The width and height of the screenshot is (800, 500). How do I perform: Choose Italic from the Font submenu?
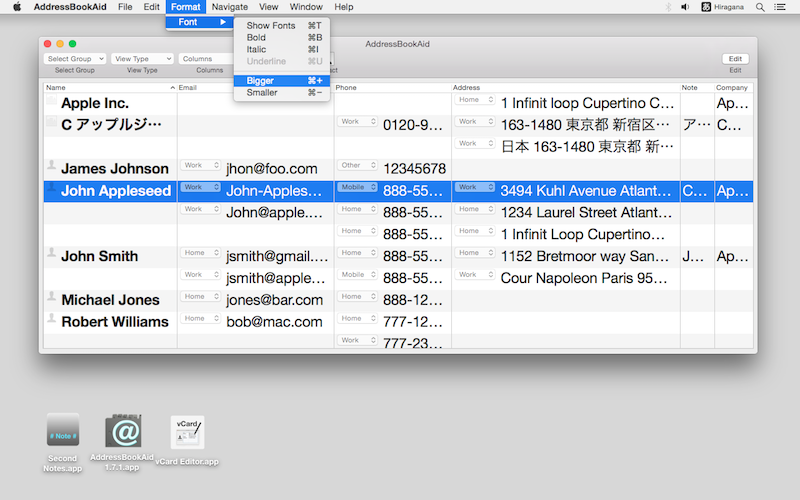pyautogui.click(x=282, y=49)
